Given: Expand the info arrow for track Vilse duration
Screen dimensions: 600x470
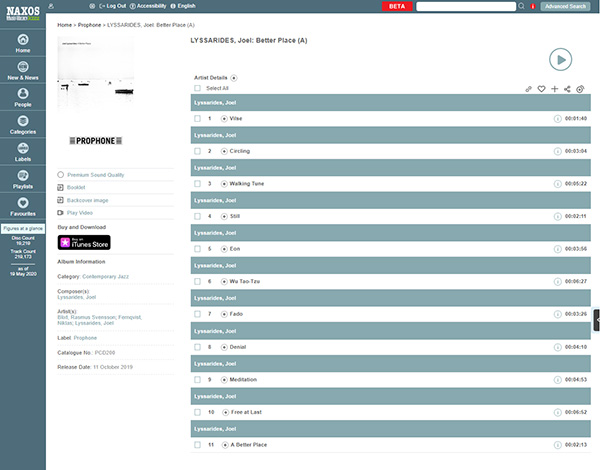Looking at the screenshot, I should [x=557, y=119].
